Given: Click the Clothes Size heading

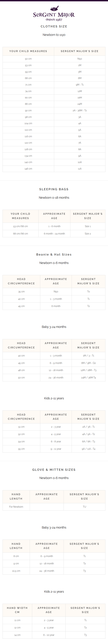Looking at the screenshot, I should (x=54, y=26).
